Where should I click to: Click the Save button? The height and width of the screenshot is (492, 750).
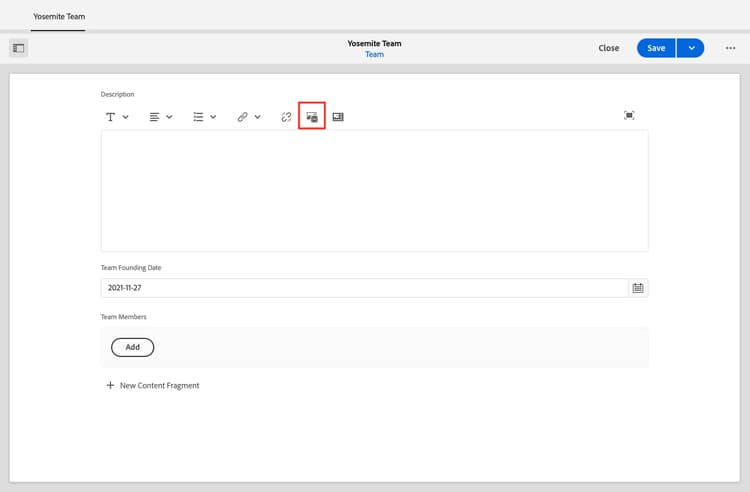tap(656, 48)
